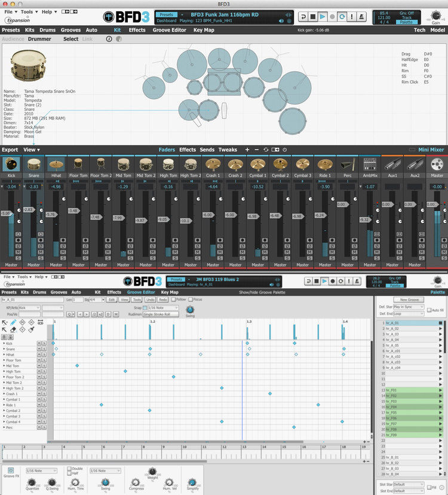Switch the mixer to Sends view
The width and height of the screenshot is (448, 495).
(207, 149)
